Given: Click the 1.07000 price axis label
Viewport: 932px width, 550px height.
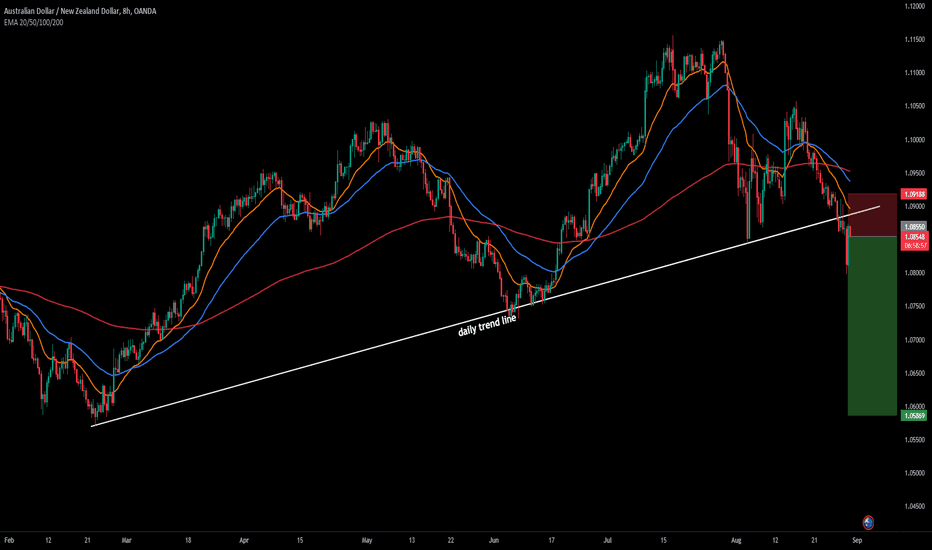Looking at the screenshot, I should (915, 340).
